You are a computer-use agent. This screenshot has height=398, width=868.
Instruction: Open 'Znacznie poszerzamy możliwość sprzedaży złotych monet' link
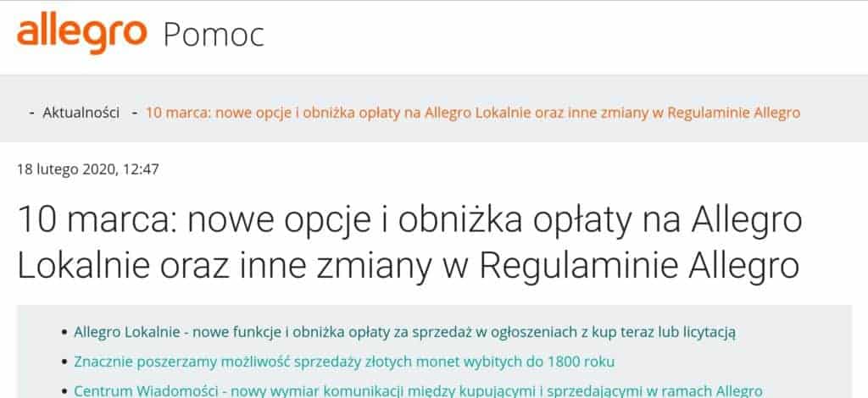(x=344, y=362)
